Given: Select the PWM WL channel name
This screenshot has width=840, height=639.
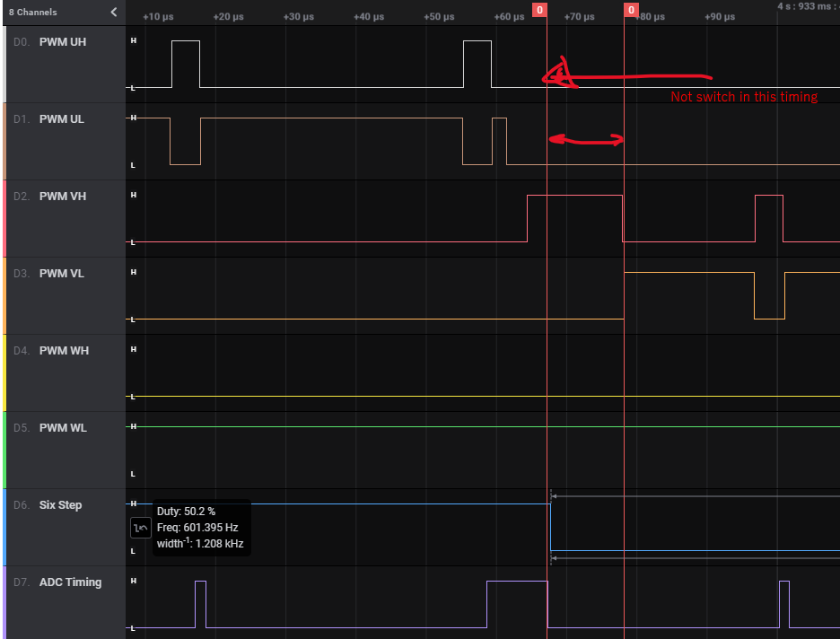Looking at the screenshot, I should click(63, 427).
